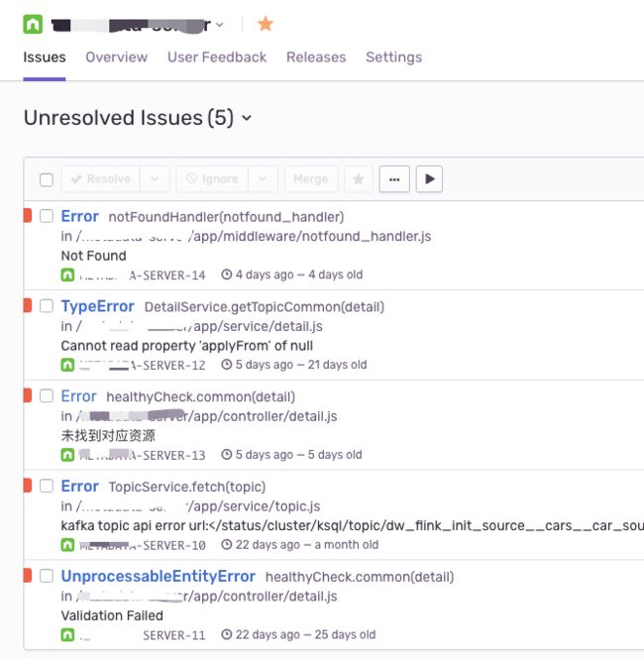Toggle the select-all issues checkbox
This screenshot has height=658, width=644.
pyautogui.click(x=47, y=179)
